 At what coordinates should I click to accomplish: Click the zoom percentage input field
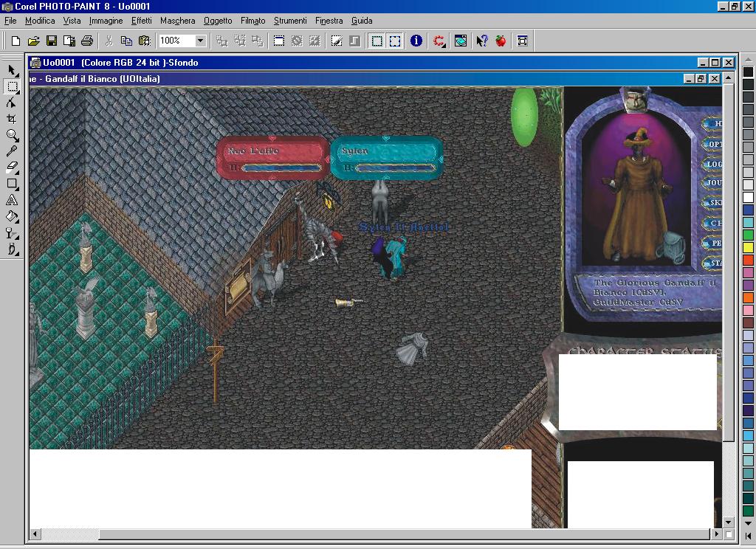176,41
